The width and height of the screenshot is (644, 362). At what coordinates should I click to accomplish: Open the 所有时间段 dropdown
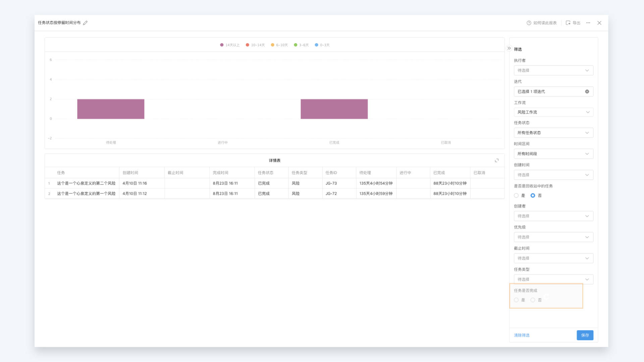tap(553, 154)
